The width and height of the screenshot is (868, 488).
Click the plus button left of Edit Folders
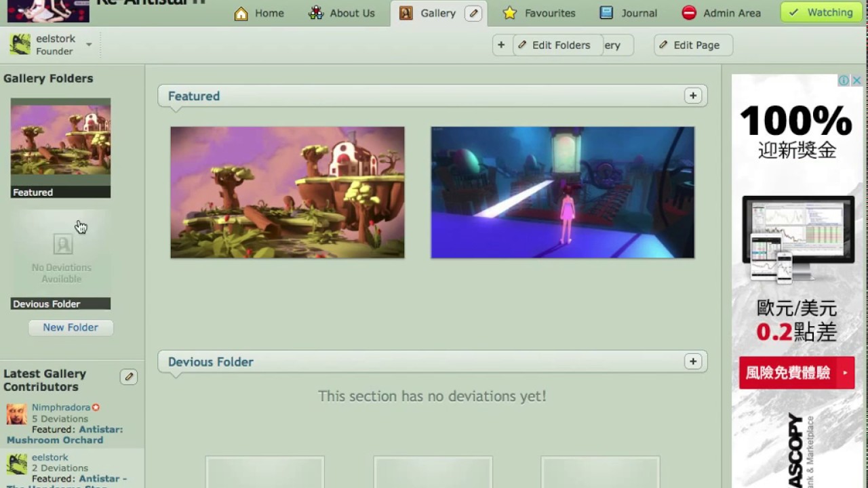coord(501,45)
